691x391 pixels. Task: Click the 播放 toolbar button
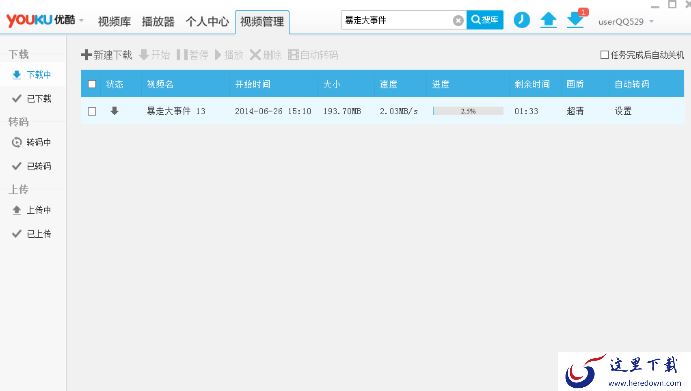229,55
